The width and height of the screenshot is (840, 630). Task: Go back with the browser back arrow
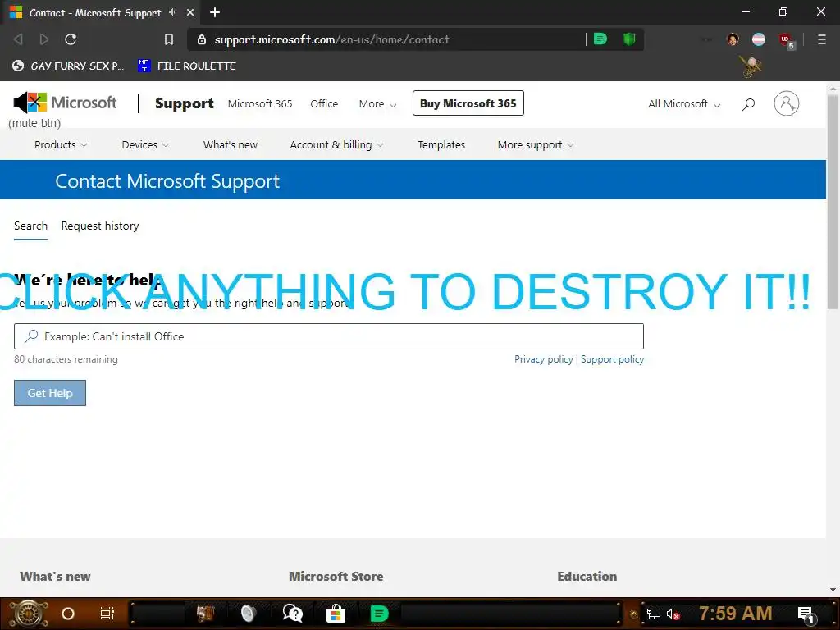(18, 39)
